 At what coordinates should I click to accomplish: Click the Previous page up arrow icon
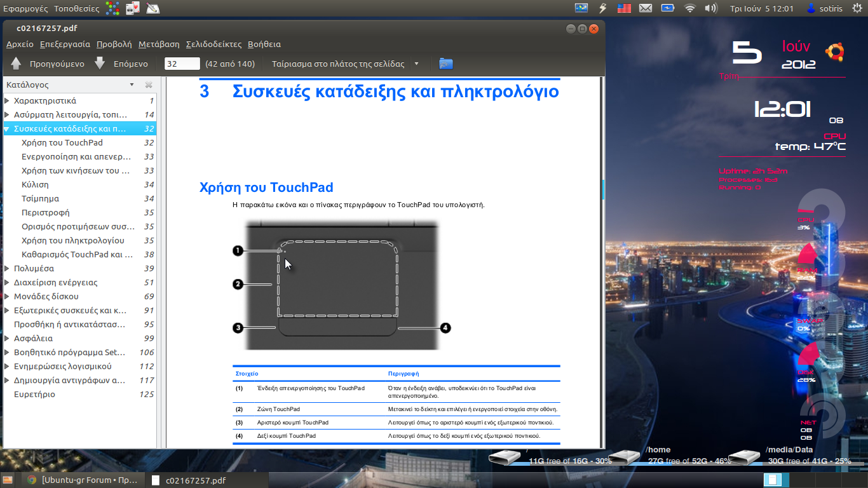pyautogui.click(x=17, y=64)
